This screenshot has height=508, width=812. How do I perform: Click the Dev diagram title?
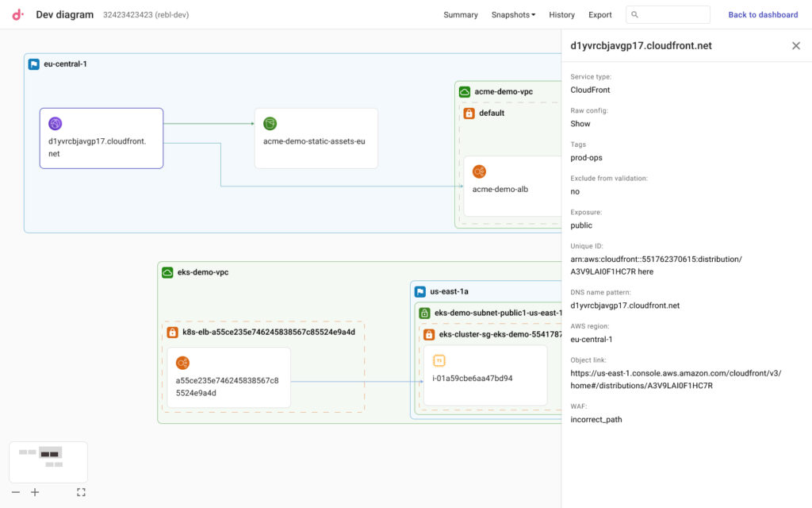click(65, 14)
